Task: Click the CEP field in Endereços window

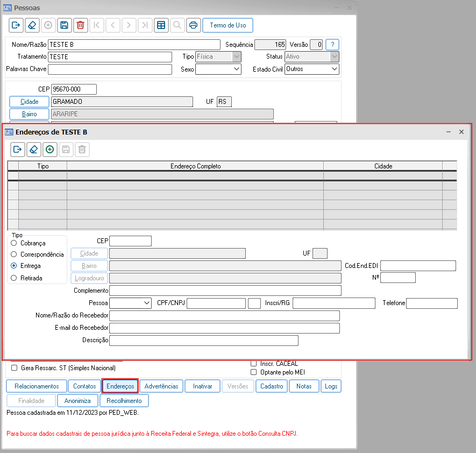Action: coord(130,241)
